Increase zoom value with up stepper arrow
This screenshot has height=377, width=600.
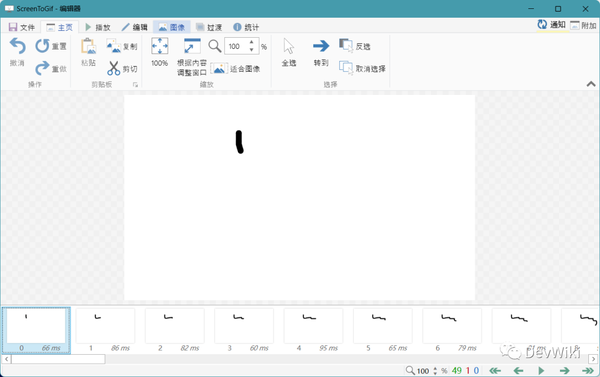coord(251,42)
